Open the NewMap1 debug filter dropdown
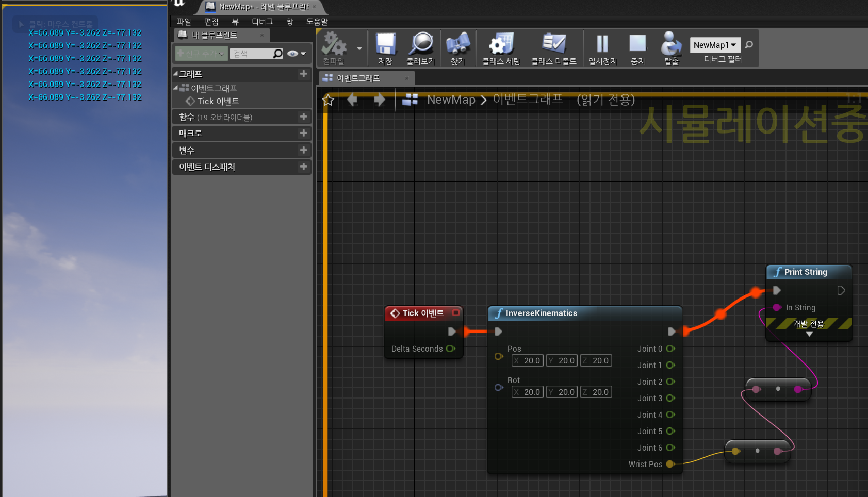 click(x=715, y=45)
